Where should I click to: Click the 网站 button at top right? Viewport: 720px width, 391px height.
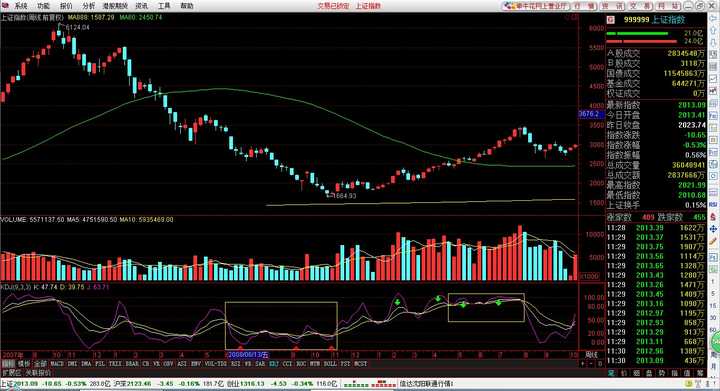pyautogui.click(x=667, y=6)
